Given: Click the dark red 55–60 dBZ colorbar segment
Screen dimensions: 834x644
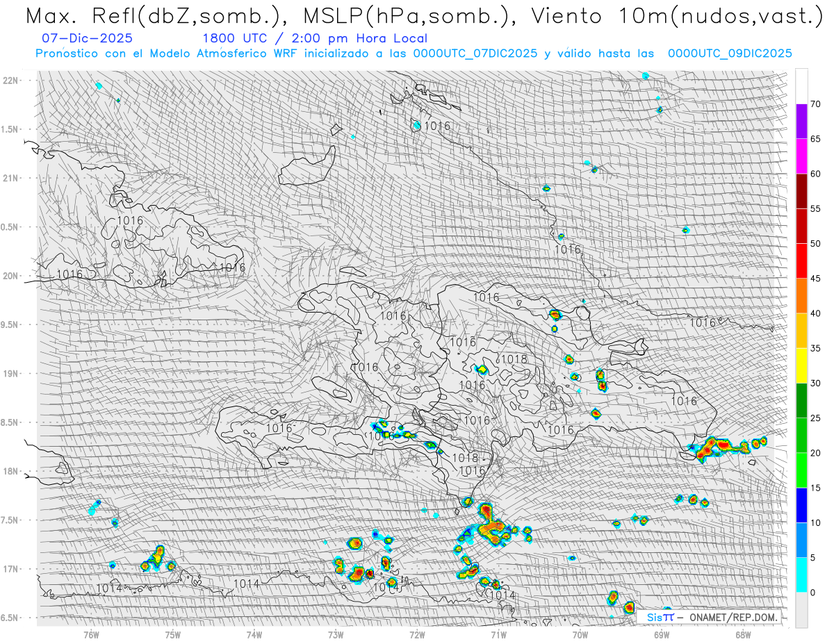Looking at the screenshot, I should [x=801, y=191].
